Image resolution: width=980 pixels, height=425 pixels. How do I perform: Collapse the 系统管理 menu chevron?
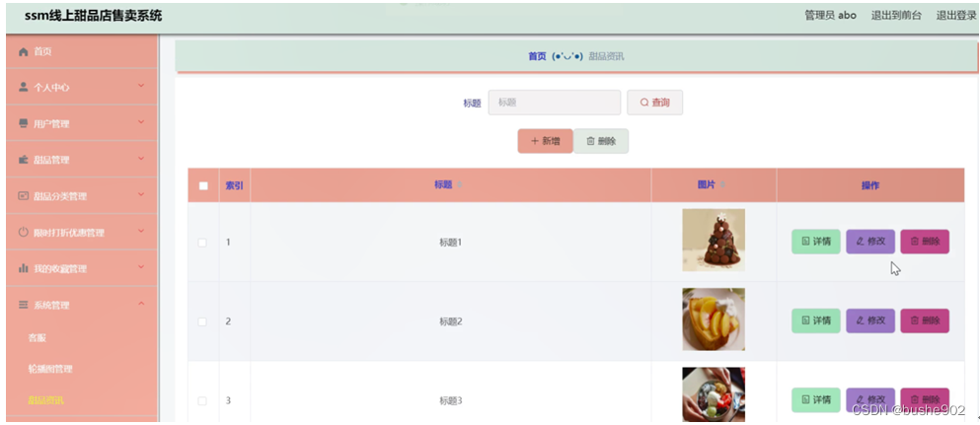(141, 304)
